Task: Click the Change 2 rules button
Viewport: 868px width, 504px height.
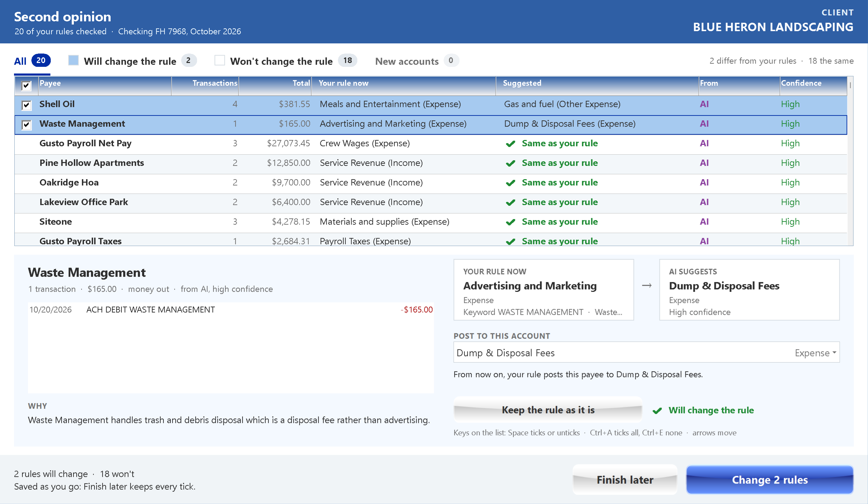Action: [x=770, y=479]
